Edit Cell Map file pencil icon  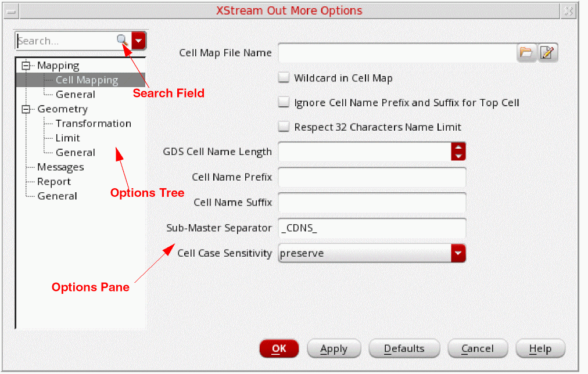pyautogui.click(x=547, y=52)
